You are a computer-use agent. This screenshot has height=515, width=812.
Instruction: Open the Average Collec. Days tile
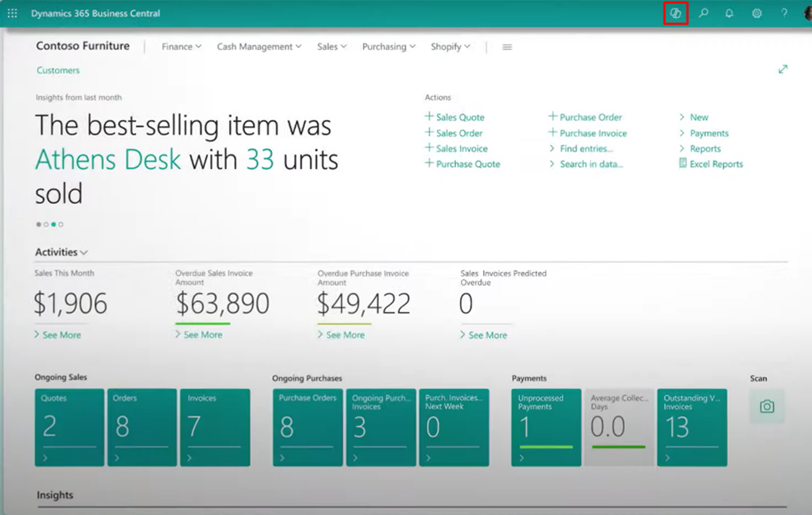coord(619,428)
